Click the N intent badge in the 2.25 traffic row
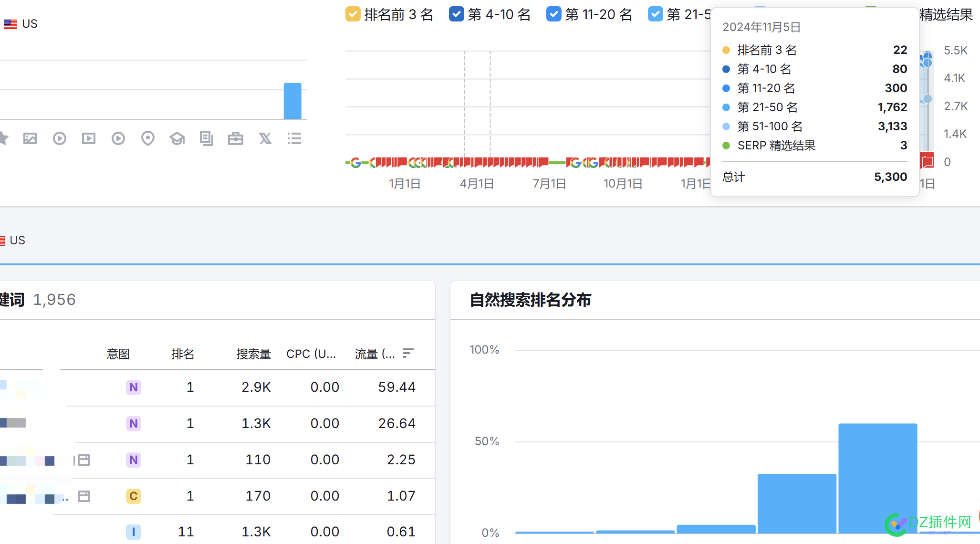 pos(134,460)
